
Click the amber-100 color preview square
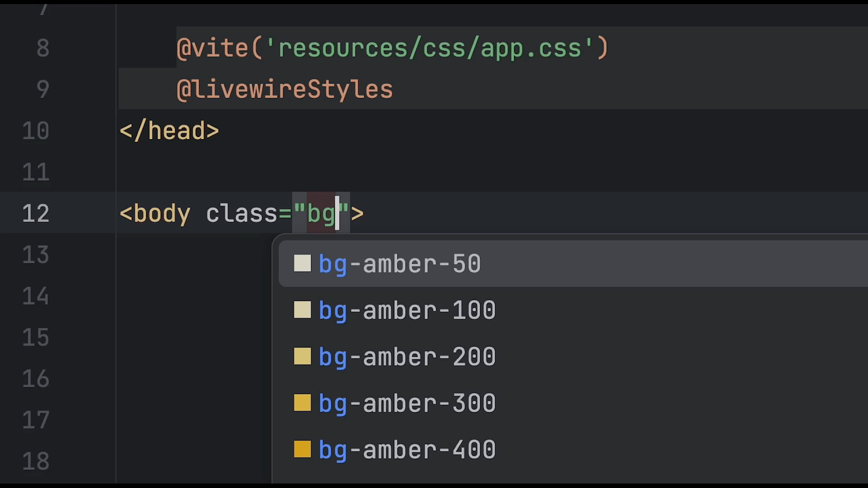click(302, 310)
